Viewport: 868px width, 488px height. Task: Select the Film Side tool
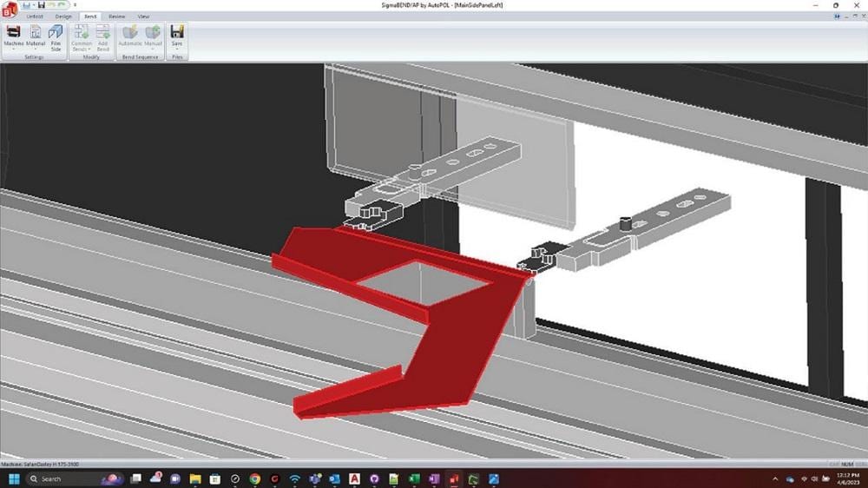click(56, 37)
